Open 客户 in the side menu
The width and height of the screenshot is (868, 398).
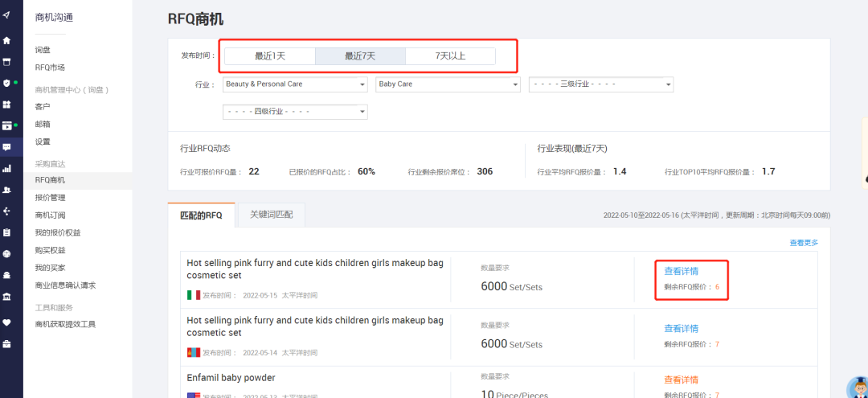43,106
